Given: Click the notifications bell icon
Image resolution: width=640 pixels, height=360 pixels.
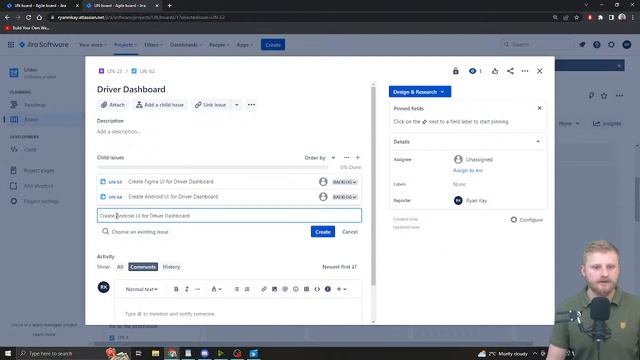Looking at the screenshot, I should click(582, 44).
